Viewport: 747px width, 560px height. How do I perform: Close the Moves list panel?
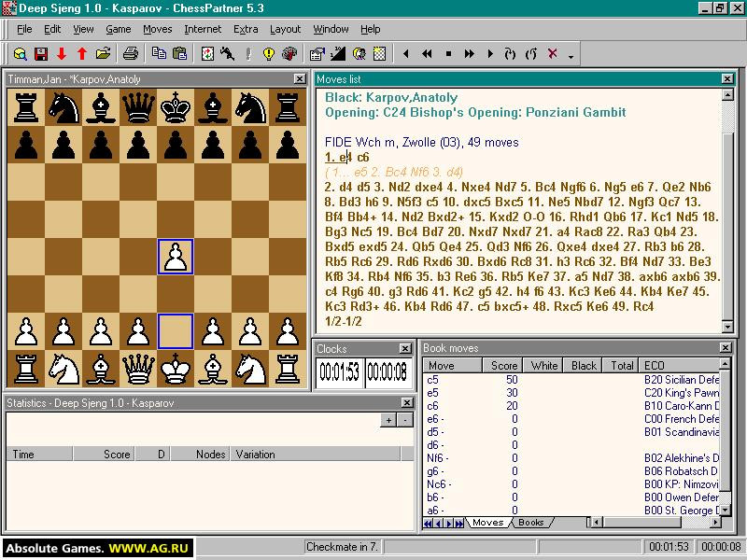pyautogui.click(x=727, y=79)
